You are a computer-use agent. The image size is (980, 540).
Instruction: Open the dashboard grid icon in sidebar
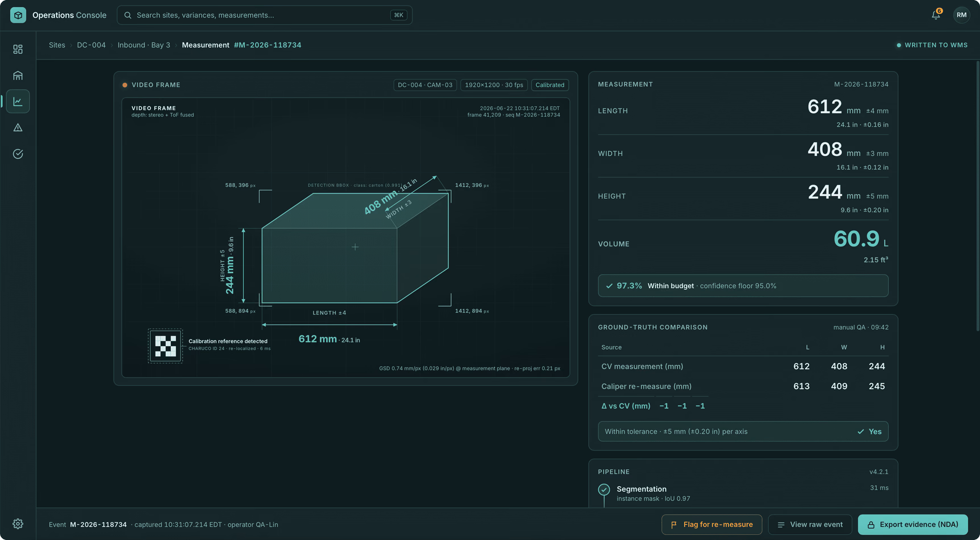pos(18,49)
